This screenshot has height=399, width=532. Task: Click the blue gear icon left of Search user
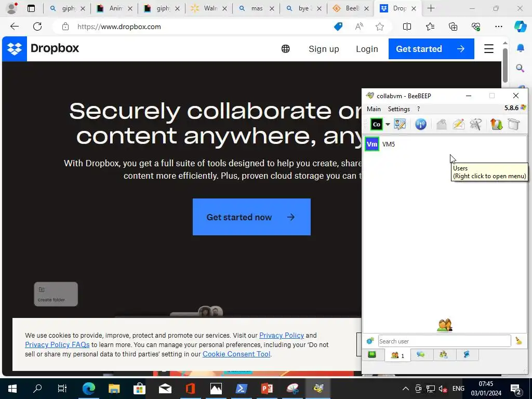(x=370, y=341)
